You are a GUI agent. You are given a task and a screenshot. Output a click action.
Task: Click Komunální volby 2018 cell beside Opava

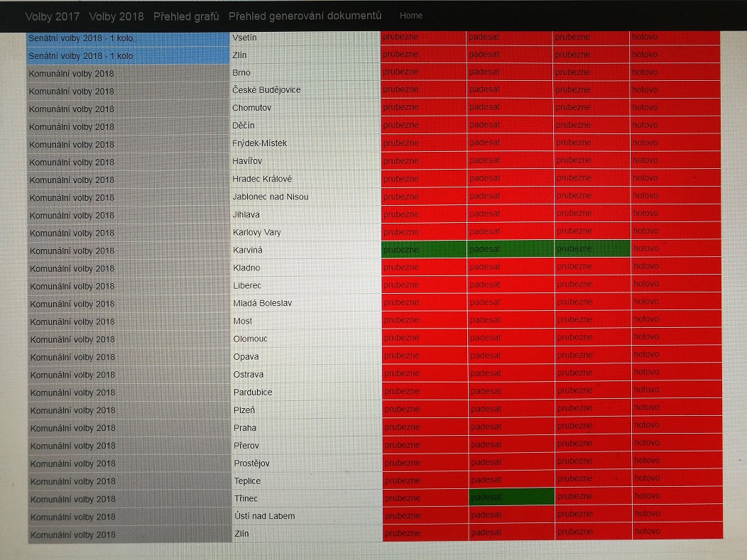pos(129,358)
